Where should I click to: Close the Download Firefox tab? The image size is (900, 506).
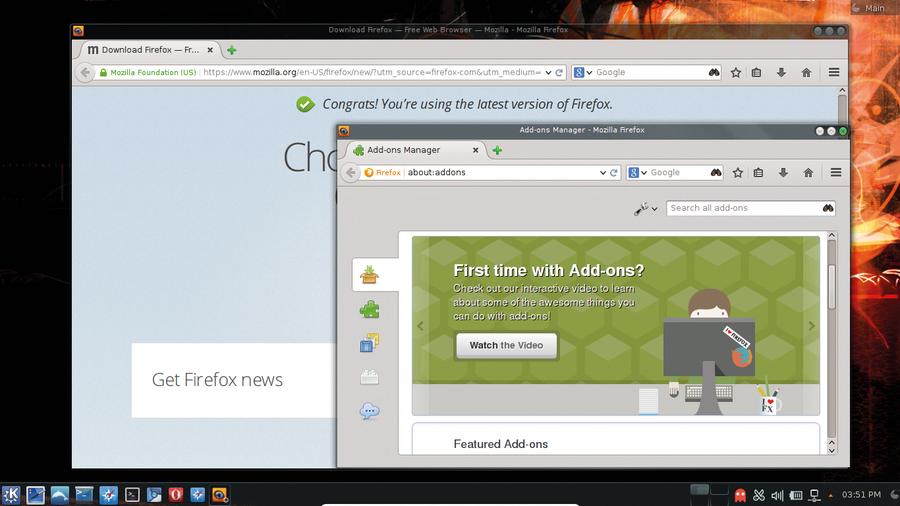pos(210,50)
